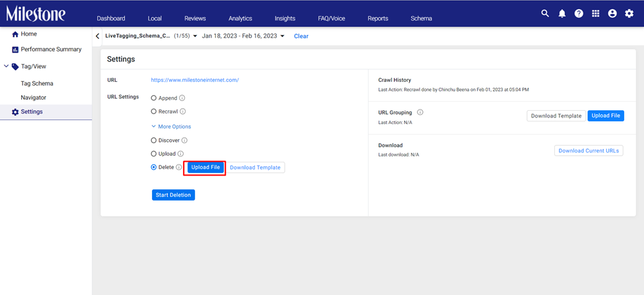Open the top-right settings gear icon
The image size is (644, 295).
coord(629,14)
